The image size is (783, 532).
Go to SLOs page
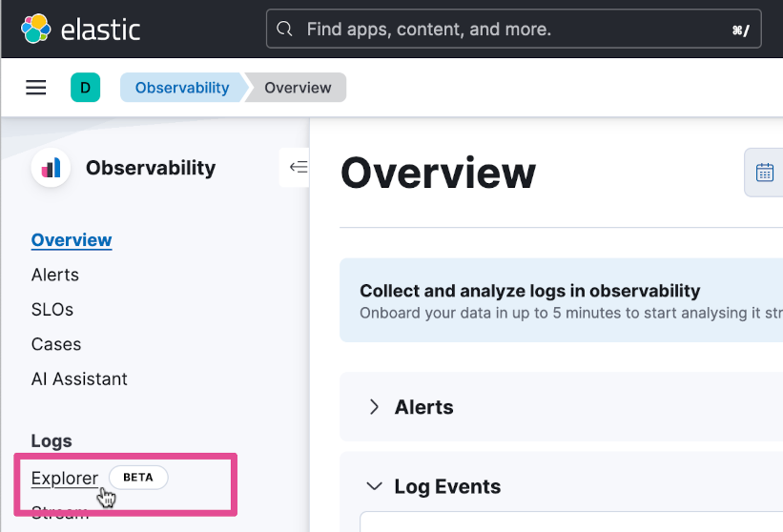(52, 310)
